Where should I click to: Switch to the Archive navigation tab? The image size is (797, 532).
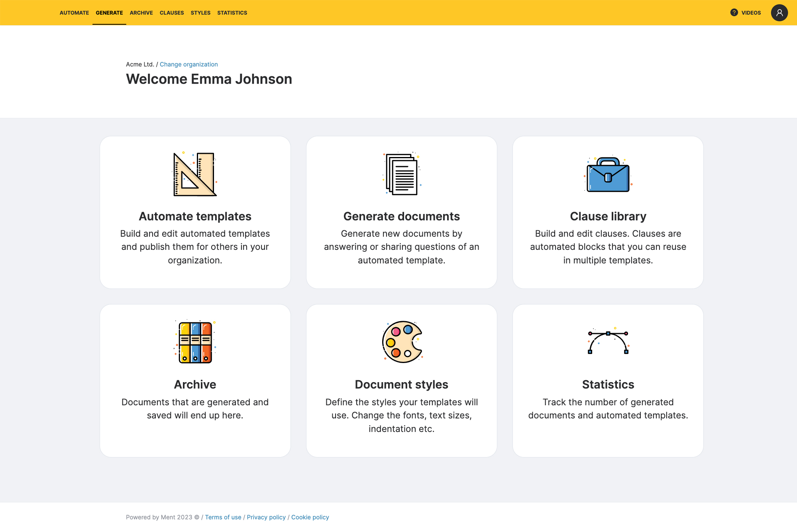141,13
